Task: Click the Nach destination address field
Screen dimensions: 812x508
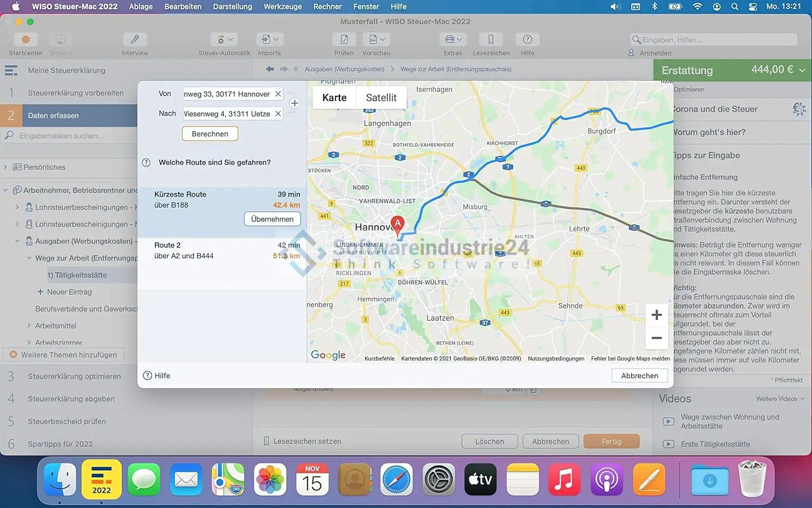Action: click(227, 114)
